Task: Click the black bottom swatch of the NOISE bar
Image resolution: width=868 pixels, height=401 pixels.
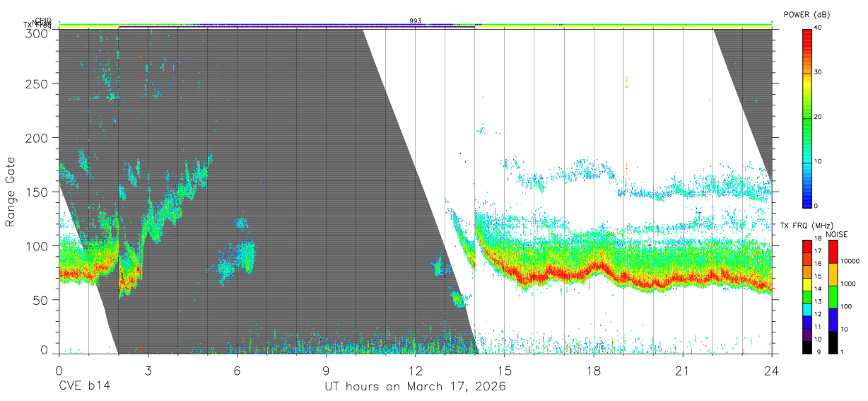Action: [832, 341]
